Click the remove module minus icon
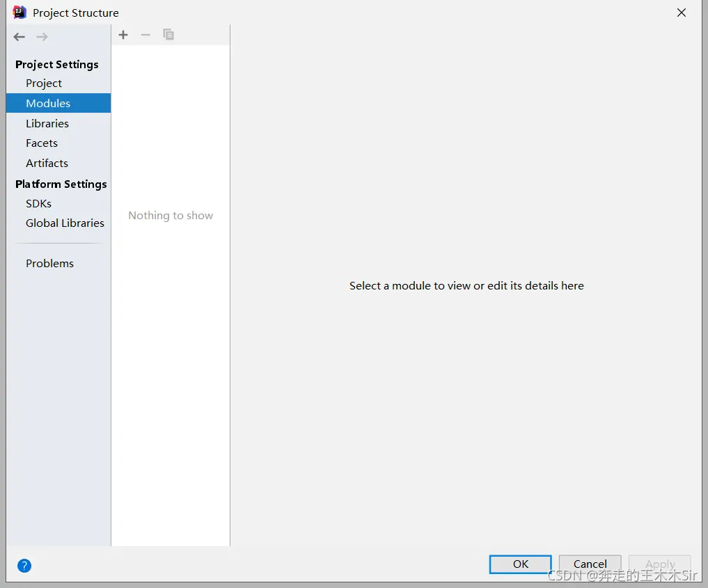This screenshot has height=588, width=708. (145, 35)
